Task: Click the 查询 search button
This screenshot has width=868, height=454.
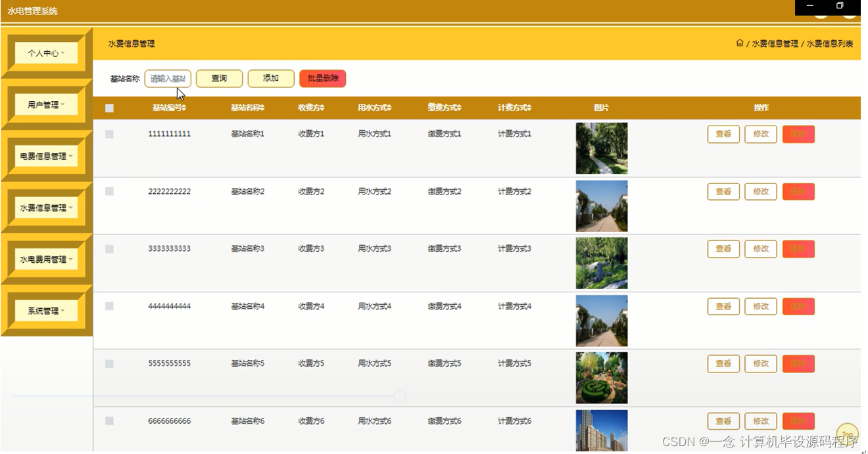Action: click(x=219, y=78)
